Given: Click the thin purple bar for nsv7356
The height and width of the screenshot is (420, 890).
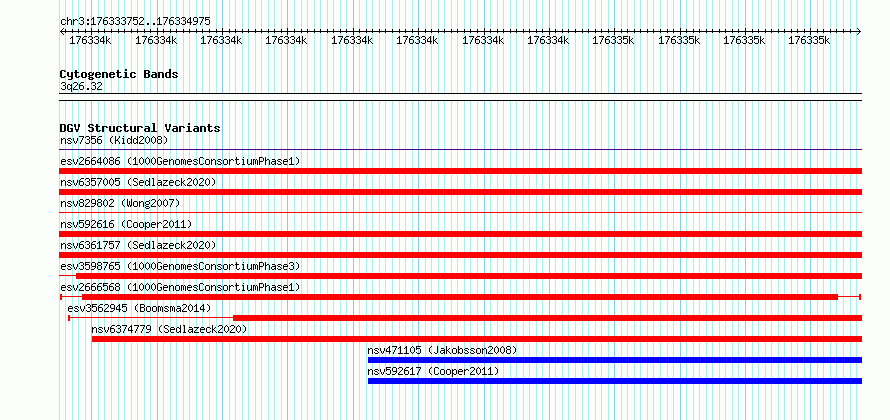Looking at the screenshot, I should (461, 150).
